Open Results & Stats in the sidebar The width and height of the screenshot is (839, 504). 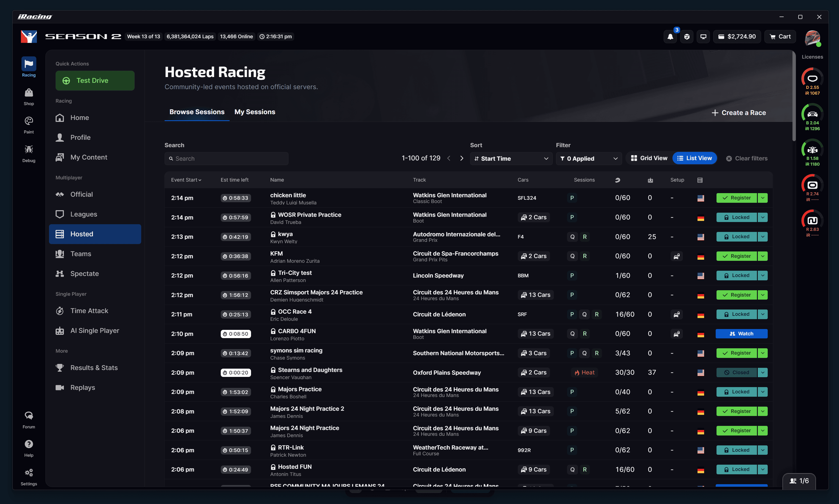pos(95,368)
